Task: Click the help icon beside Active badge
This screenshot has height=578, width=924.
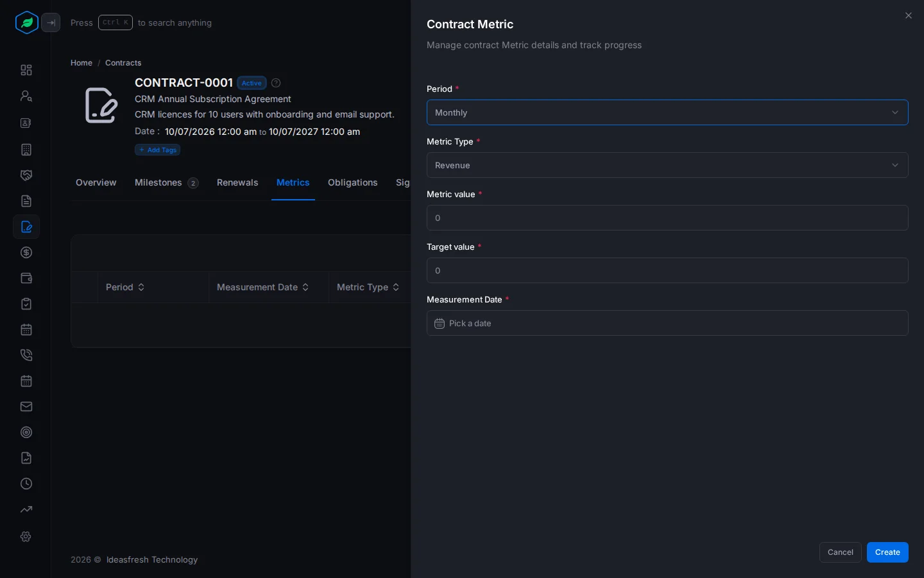Action: (x=276, y=83)
